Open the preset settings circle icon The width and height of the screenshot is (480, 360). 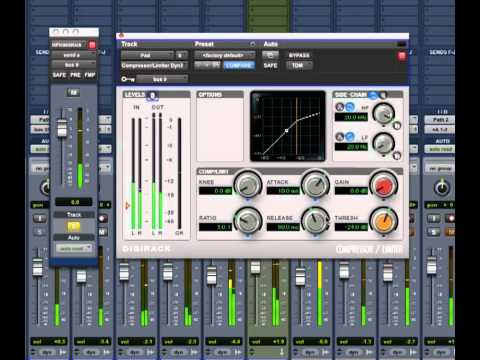(253, 44)
